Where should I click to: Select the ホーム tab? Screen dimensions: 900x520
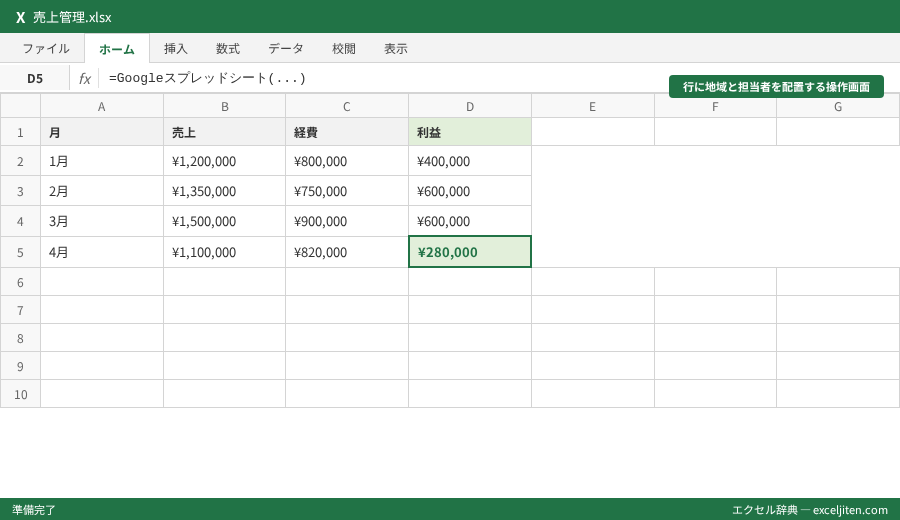pyautogui.click(x=117, y=49)
